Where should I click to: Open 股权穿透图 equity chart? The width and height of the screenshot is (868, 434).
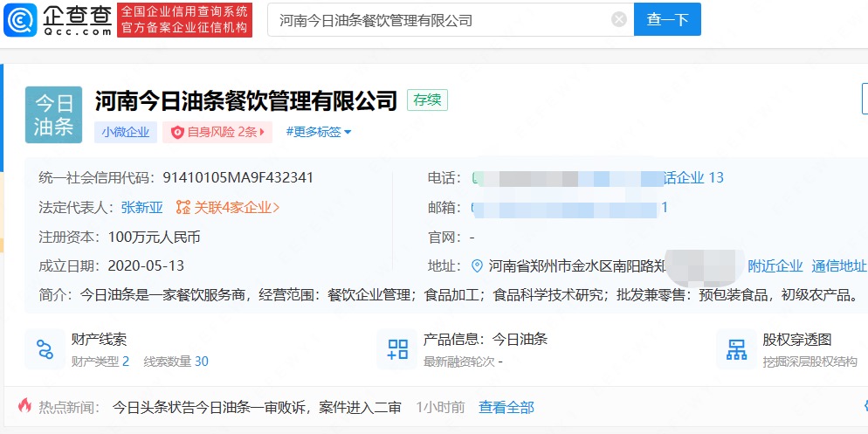[797, 340]
